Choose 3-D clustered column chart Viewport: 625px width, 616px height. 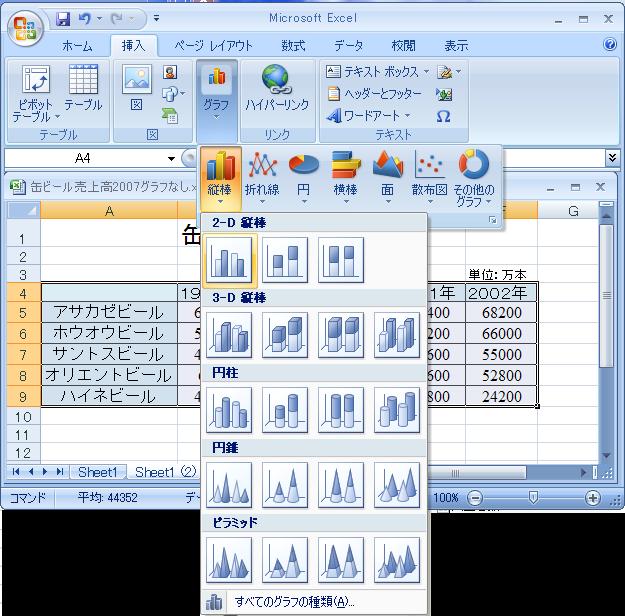(x=229, y=335)
